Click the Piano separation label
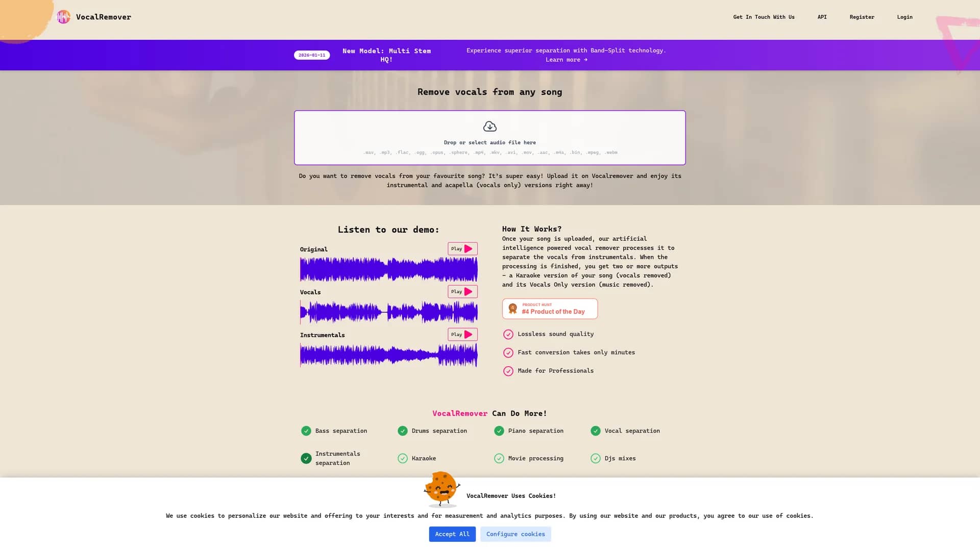 (535, 431)
